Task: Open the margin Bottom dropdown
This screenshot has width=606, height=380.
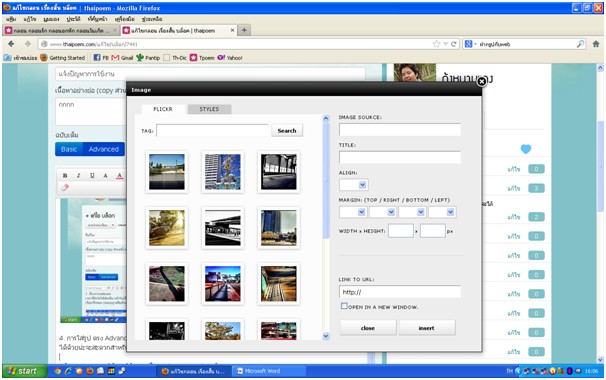Action: (412, 212)
